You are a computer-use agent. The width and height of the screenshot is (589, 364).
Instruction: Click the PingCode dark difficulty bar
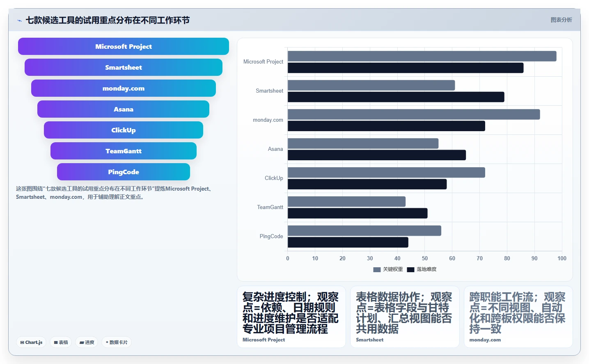coord(348,242)
